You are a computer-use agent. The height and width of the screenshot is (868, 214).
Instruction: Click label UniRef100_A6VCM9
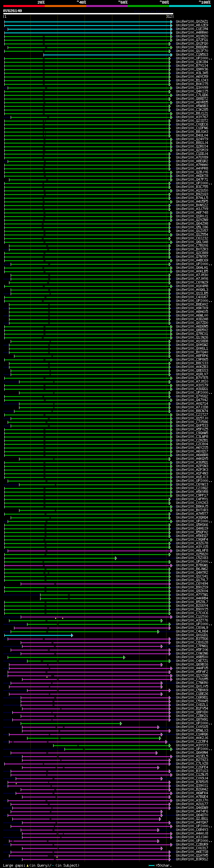point(192,77)
